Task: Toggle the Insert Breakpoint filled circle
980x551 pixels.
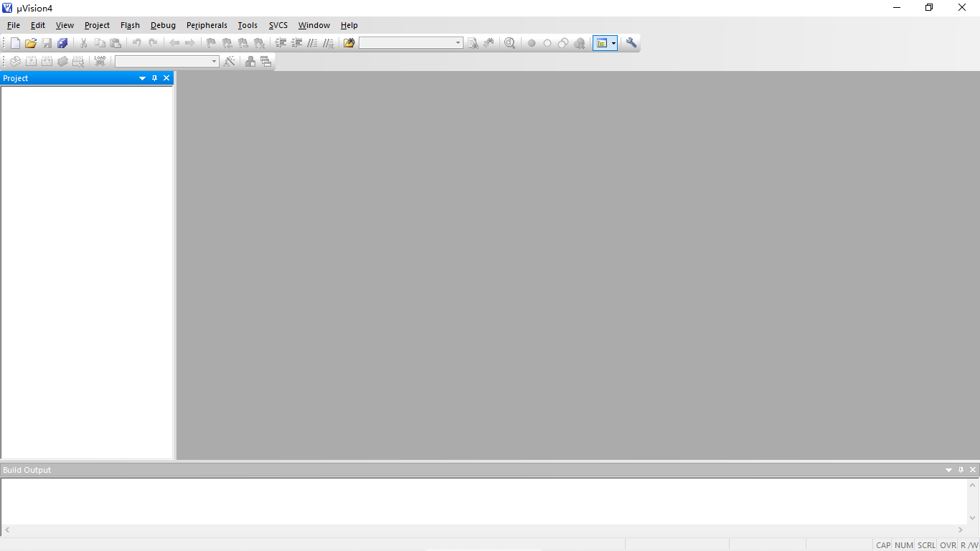Action: (x=532, y=43)
